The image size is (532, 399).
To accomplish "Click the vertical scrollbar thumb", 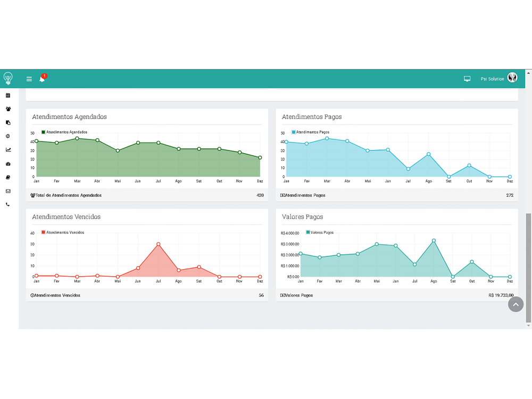I will tap(528, 268).
